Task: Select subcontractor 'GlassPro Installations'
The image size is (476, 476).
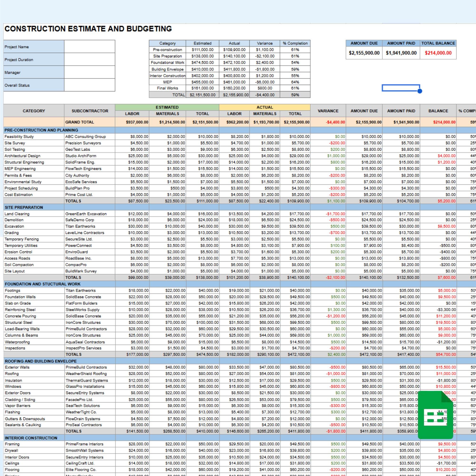Action: (90, 387)
